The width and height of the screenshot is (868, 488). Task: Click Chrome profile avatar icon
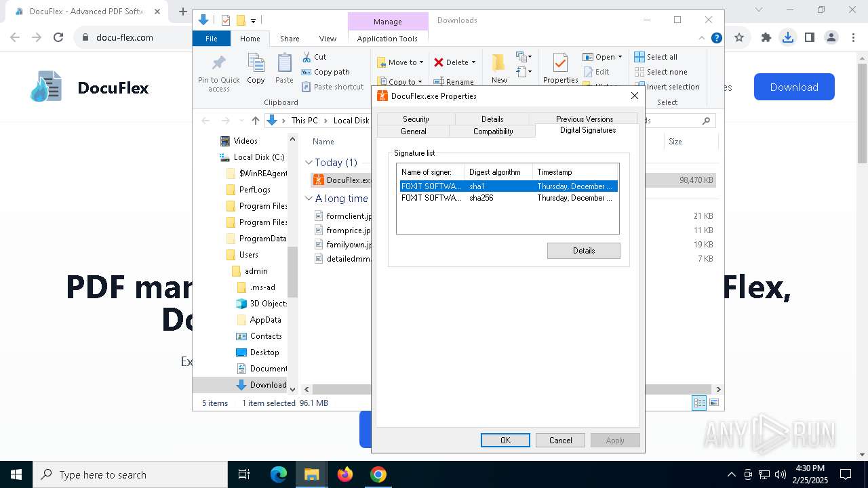(x=831, y=38)
